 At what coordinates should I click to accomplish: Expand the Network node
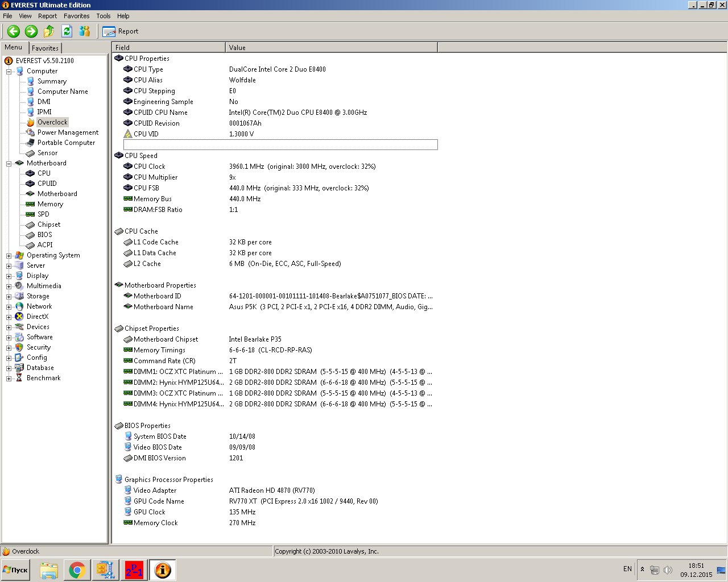9,307
